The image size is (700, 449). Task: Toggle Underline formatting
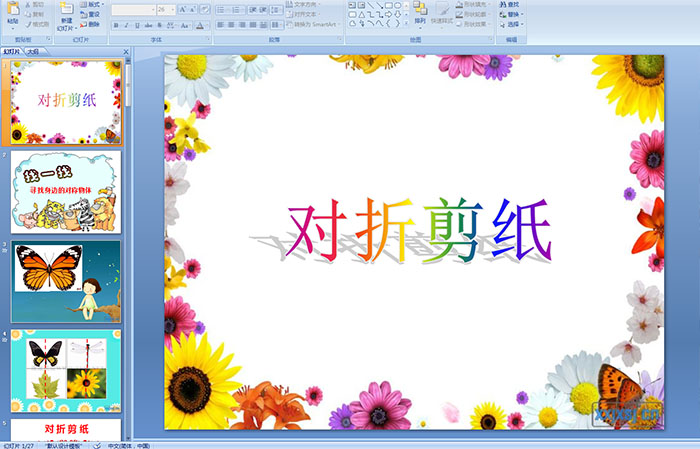tap(137, 25)
